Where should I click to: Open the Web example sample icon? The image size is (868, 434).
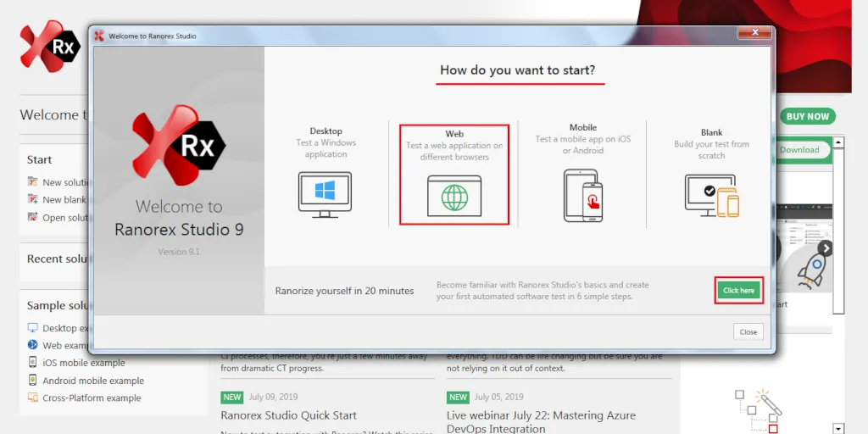[33, 345]
